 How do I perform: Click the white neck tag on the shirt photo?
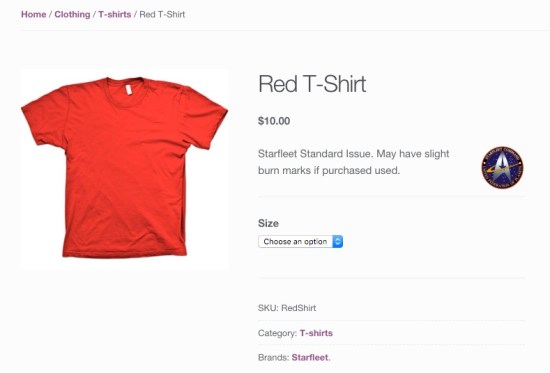129,89
